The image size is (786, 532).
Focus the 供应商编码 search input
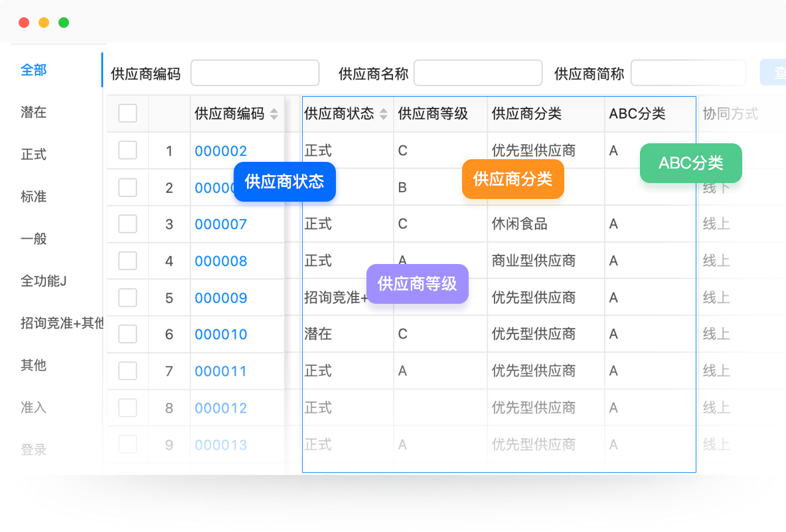click(x=255, y=73)
